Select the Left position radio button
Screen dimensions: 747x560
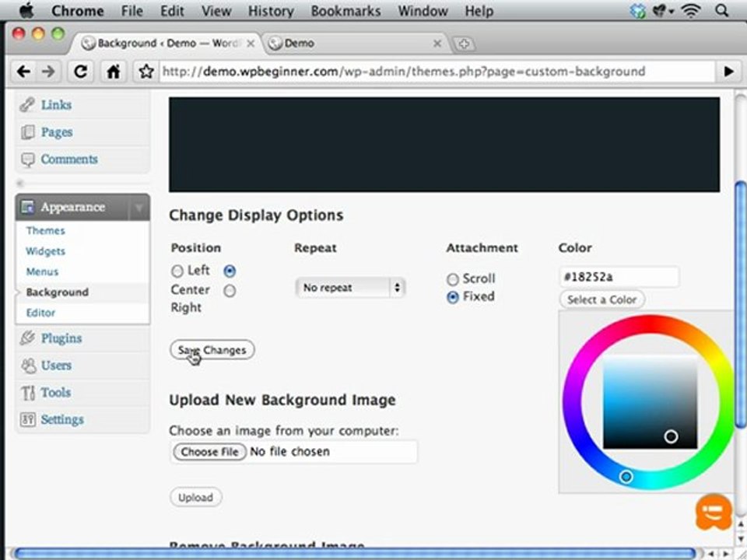click(177, 271)
